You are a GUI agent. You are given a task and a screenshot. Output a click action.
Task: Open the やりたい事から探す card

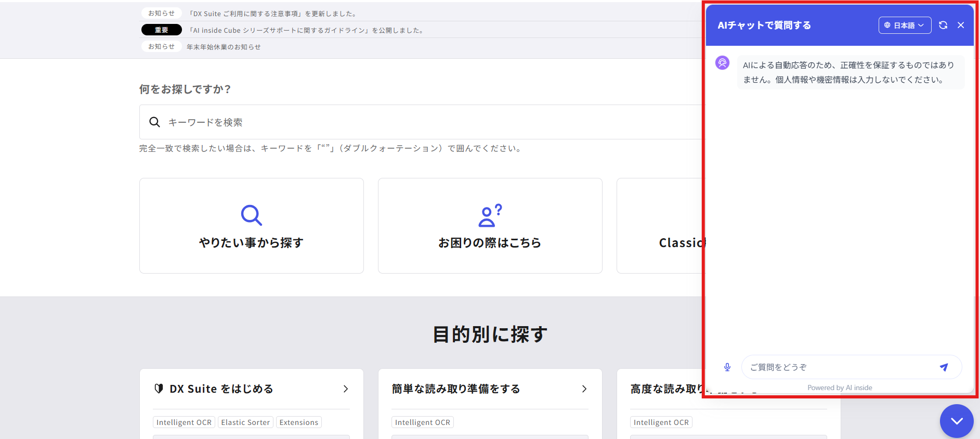[x=251, y=226]
